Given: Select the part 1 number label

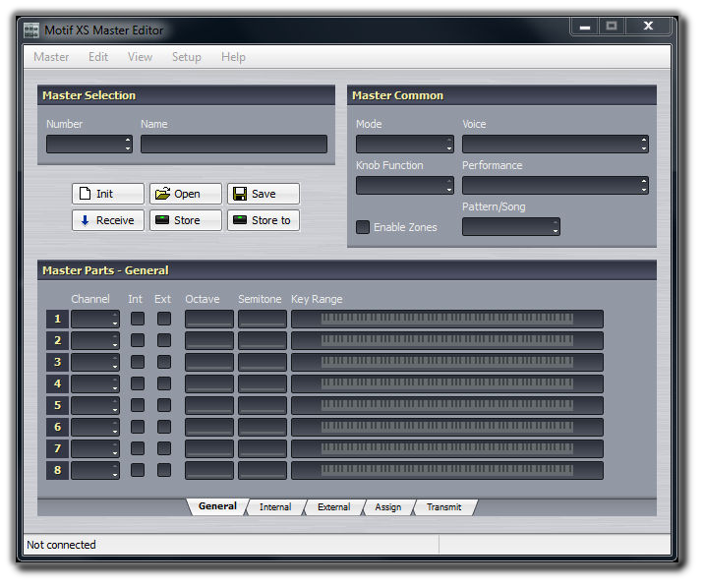Looking at the screenshot, I should pos(57,319).
